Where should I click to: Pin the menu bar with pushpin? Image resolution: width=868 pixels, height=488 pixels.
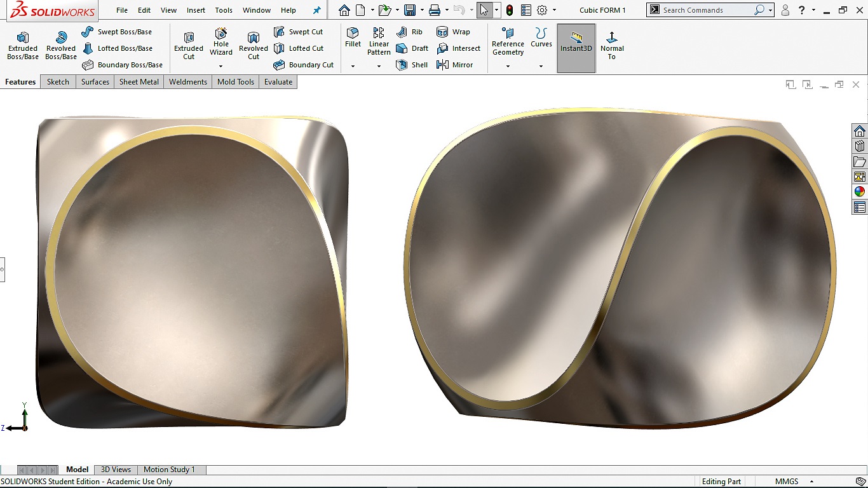click(x=317, y=10)
